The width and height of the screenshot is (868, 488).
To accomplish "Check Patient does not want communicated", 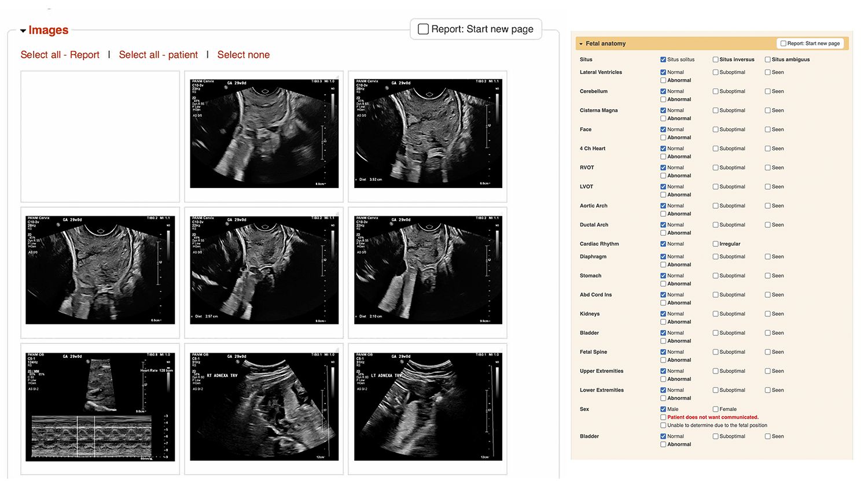I will click(x=663, y=417).
